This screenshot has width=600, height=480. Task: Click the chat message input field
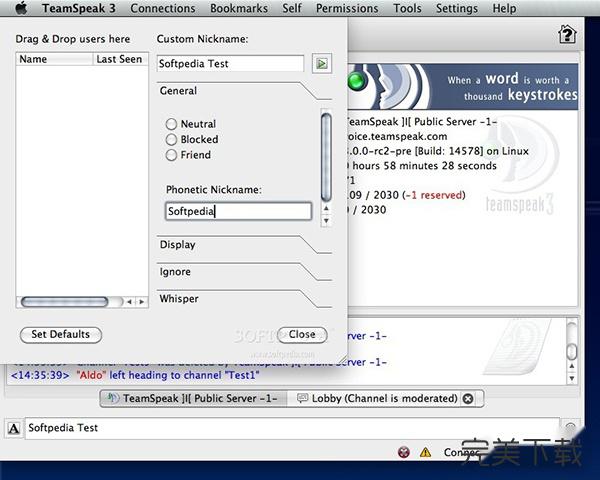(x=292, y=428)
